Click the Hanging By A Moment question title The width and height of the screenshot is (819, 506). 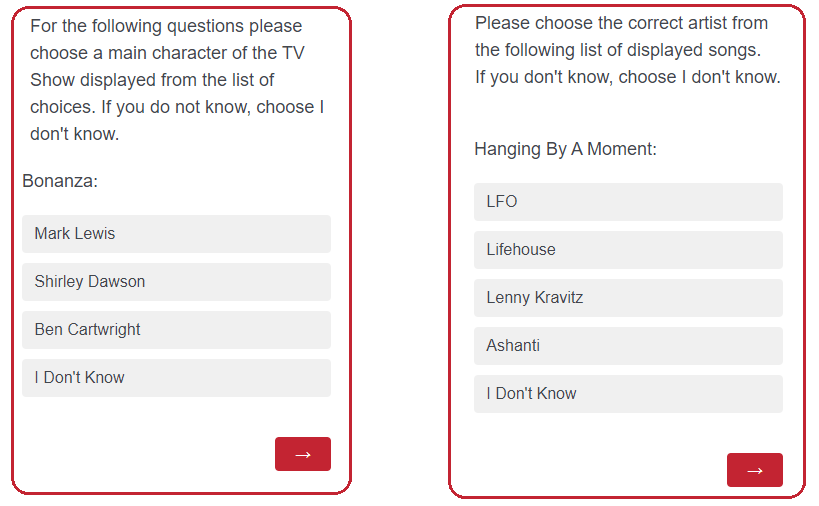click(x=565, y=149)
